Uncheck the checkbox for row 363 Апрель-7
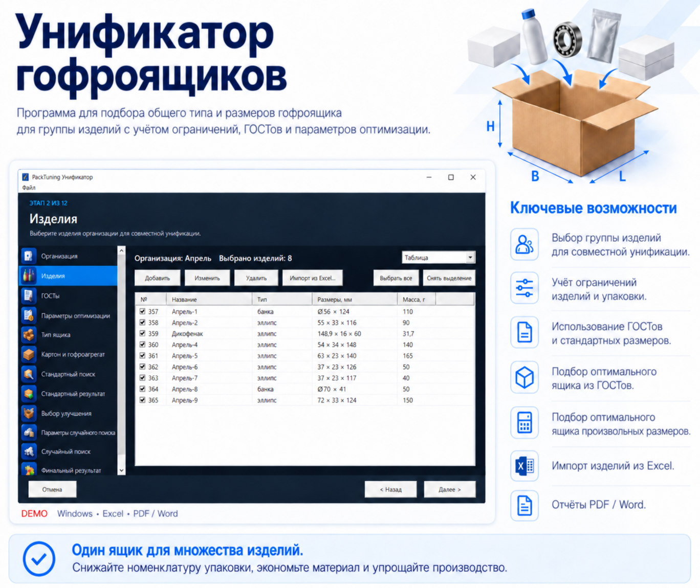 coord(142,378)
